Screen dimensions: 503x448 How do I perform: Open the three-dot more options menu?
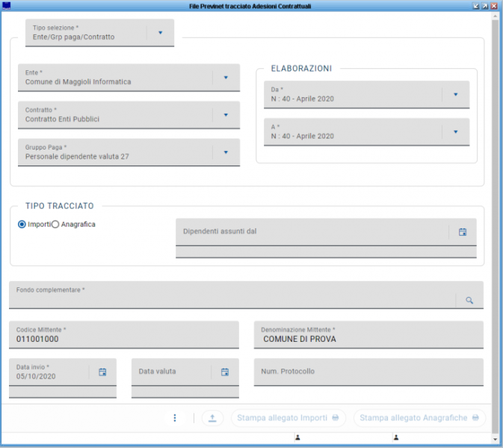(175, 418)
